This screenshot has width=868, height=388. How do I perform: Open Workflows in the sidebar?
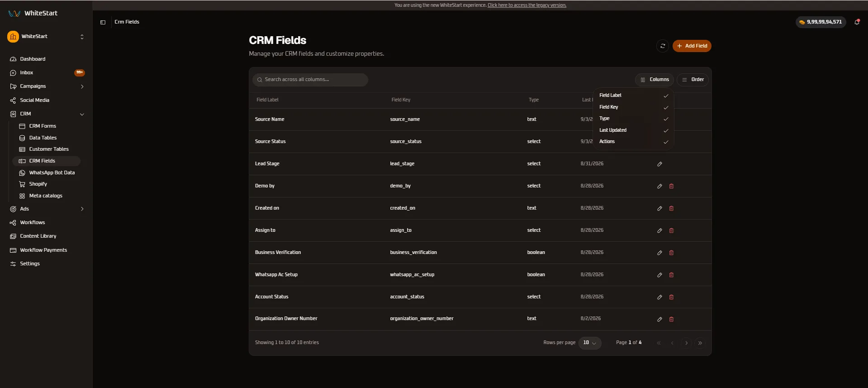tap(46, 222)
